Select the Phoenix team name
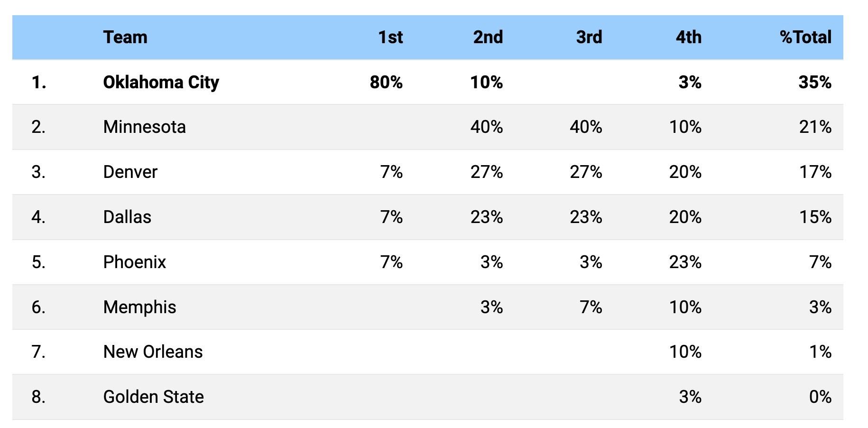This screenshot has width=868, height=428. pos(134,262)
